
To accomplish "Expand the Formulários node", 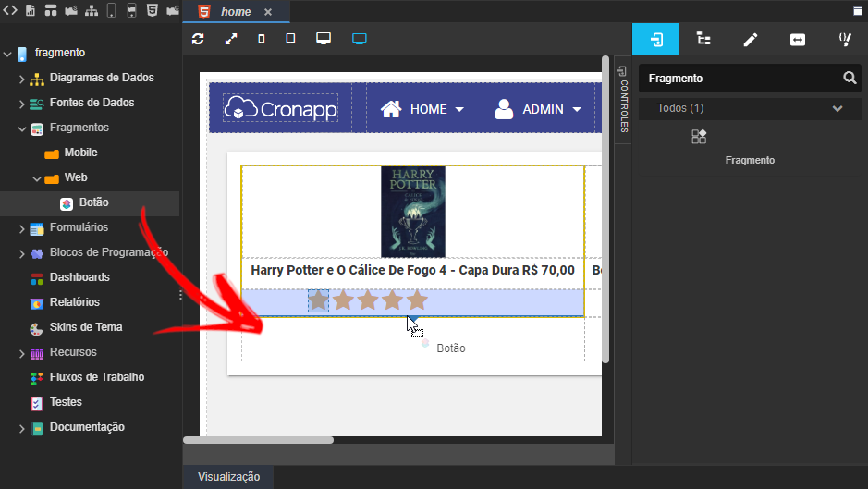I will coord(21,228).
